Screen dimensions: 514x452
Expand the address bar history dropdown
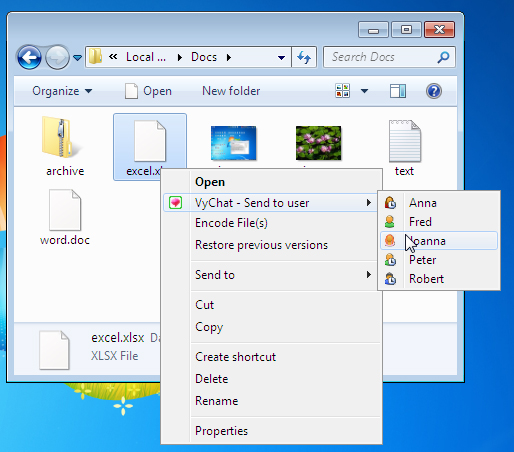click(x=281, y=58)
